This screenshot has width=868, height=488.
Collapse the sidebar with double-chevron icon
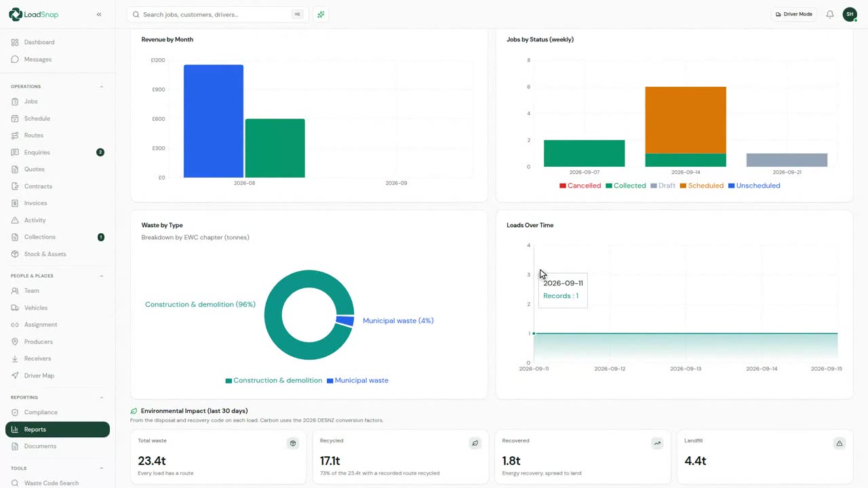99,14
